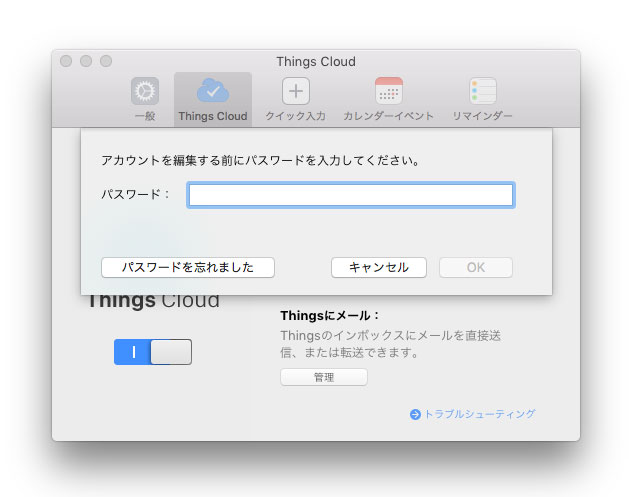The width and height of the screenshot is (629, 497).
Task: Open the カレンダーイベント calendar icon
Action: (389, 91)
